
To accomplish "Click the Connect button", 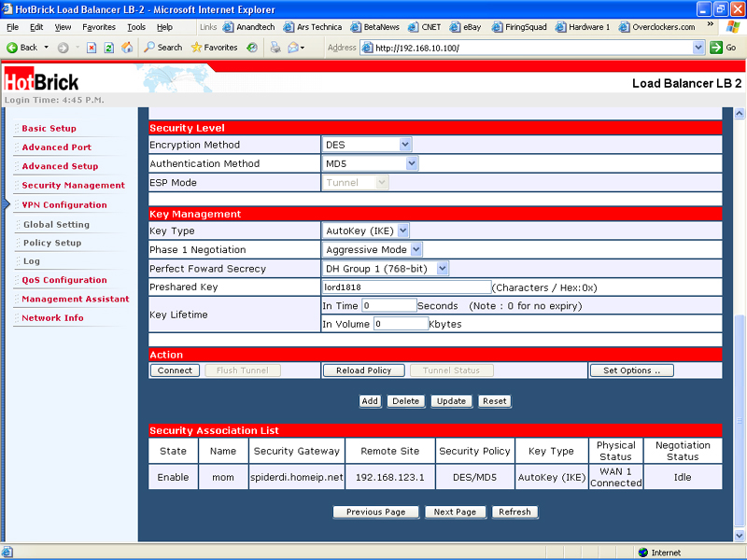I will pyautogui.click(x=175, y=371).
